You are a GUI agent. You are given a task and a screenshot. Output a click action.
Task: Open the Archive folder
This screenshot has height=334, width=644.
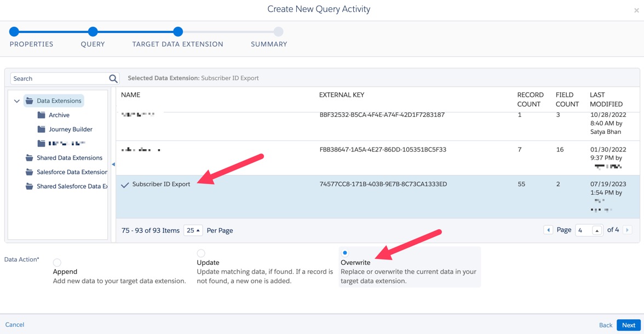(60, 115)
